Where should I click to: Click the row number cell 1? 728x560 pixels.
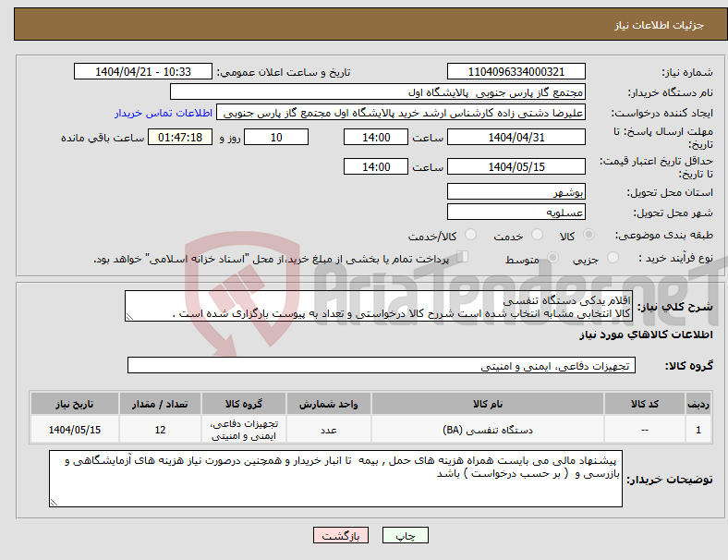click(x=698, y=430)
